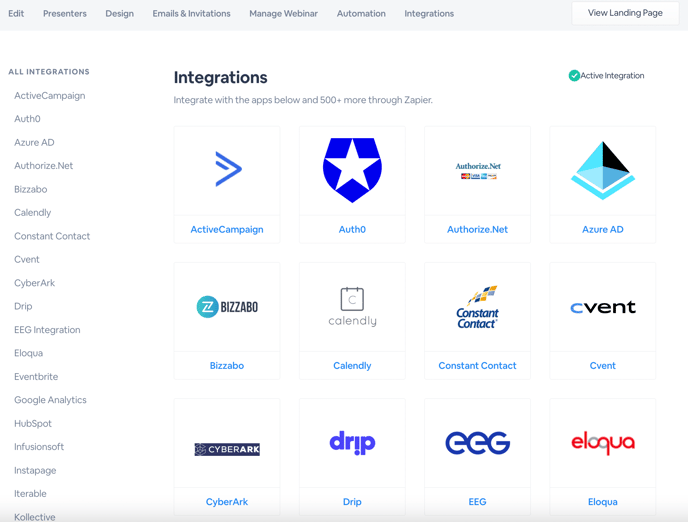
Task: Click the Authorize.Net card logo
Action: point(478,171)
